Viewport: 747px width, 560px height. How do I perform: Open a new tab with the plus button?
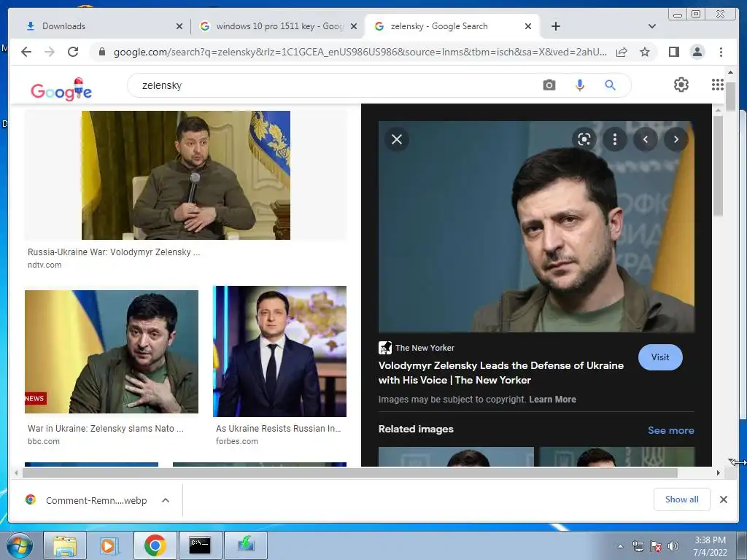(555, 26)
